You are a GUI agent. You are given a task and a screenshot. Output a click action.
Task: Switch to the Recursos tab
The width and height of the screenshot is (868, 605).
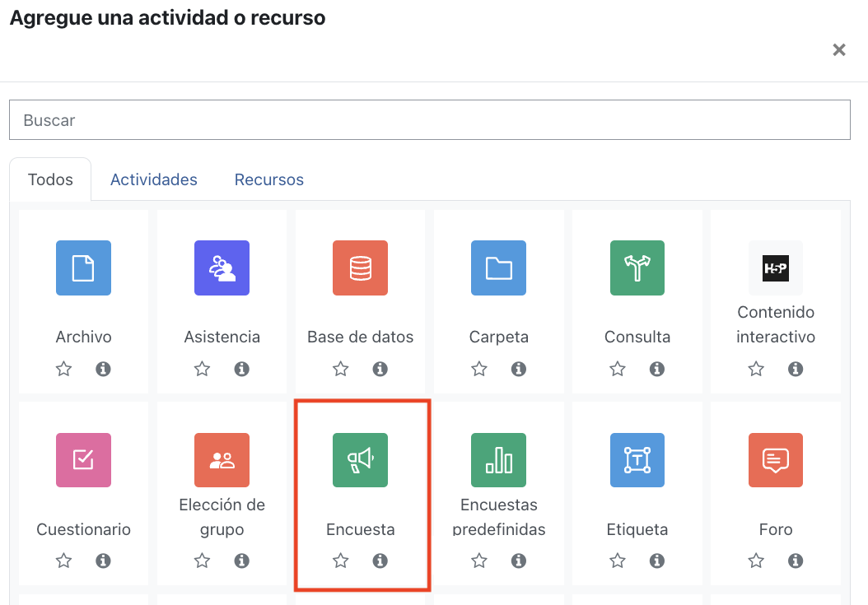269,179
